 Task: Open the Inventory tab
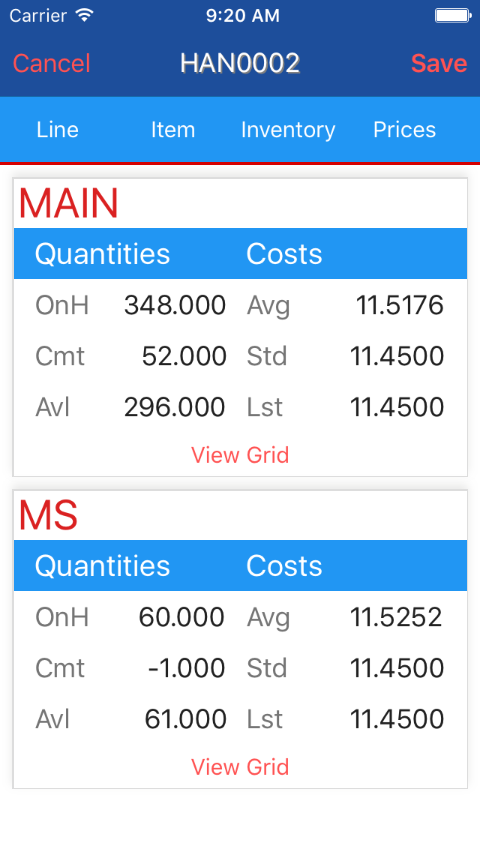click(288, 130)
